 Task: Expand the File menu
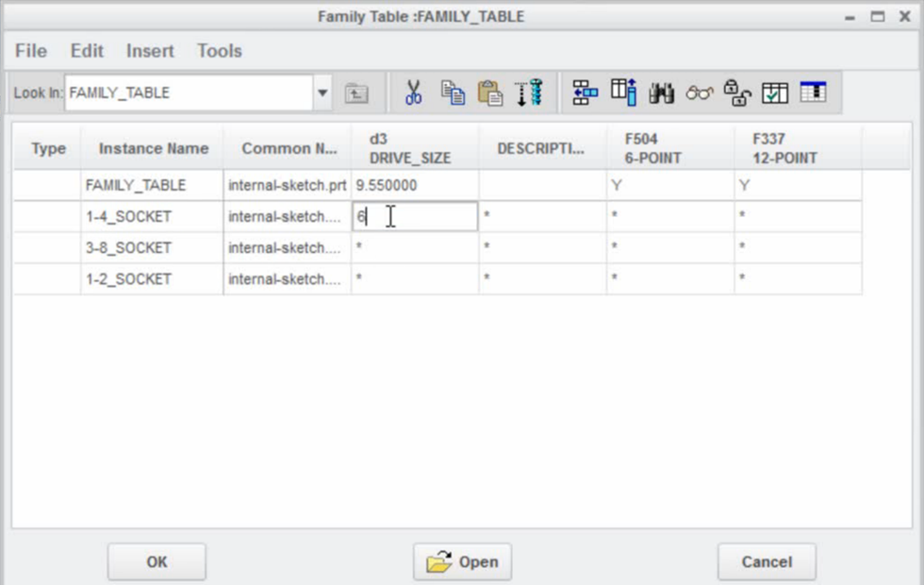tap(29, 51)
